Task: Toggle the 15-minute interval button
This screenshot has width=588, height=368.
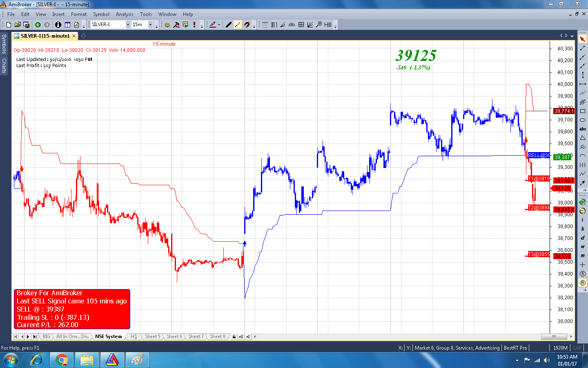Action: (x=583, y=283)
